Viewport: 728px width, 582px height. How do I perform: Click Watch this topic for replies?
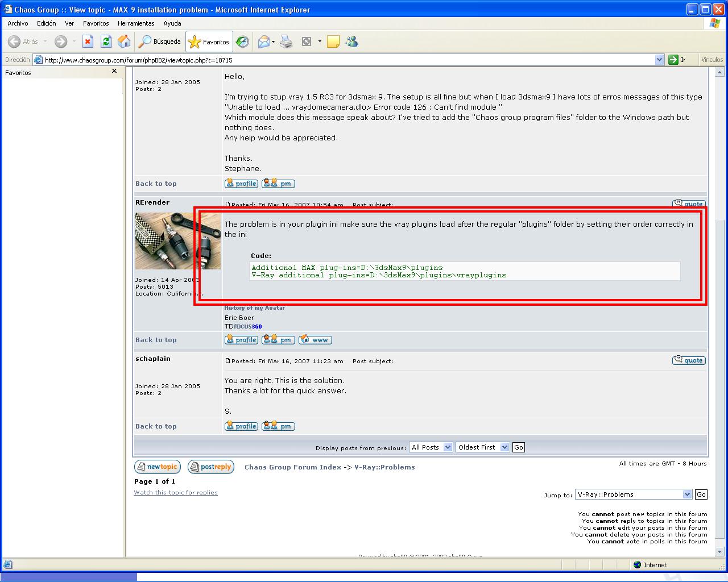click(176, 493)
